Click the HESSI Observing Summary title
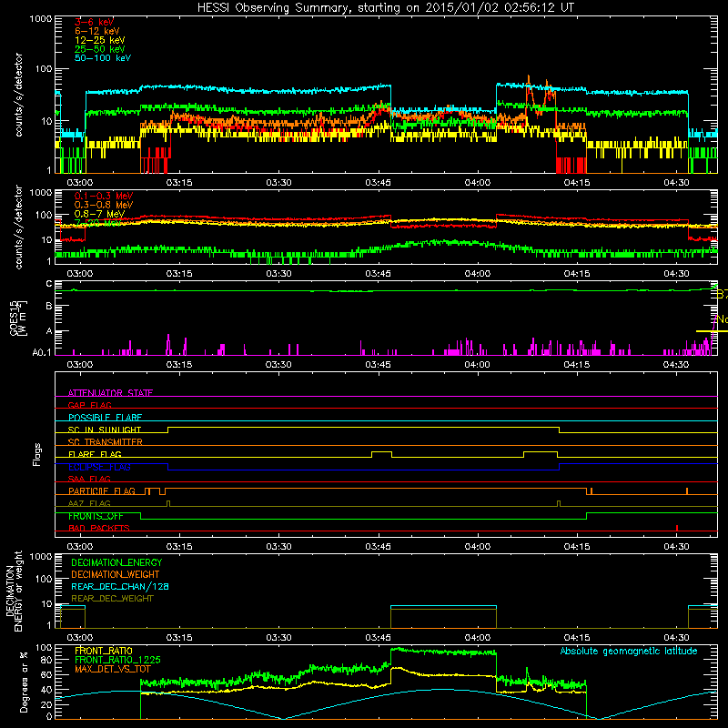 [385, 8]
